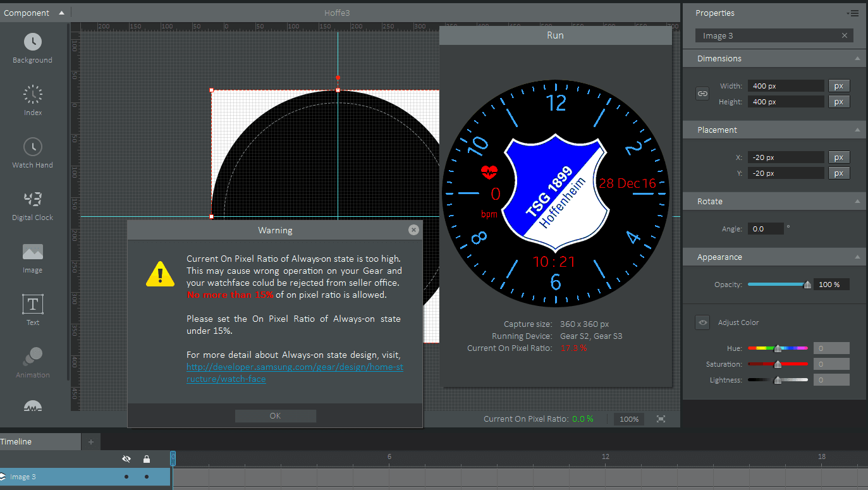Change the Y unit px button
The image size is (868, 490).
point(839,173)
